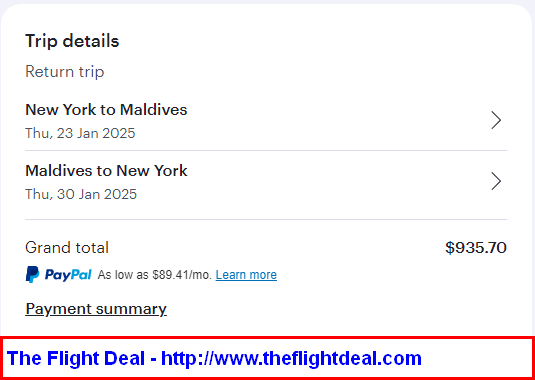Click the dash in The Flight Deal banner
The height and width of the screenshot is (380, 535).
coord(153,360)
